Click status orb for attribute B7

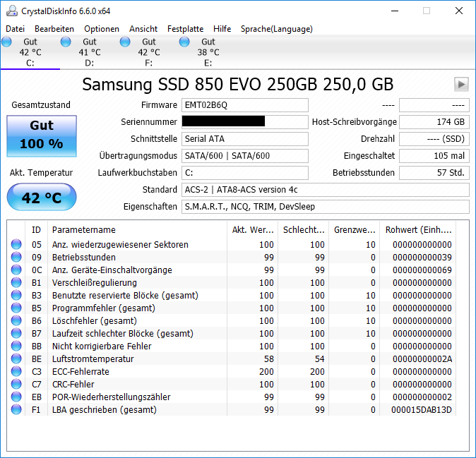(16, 334)
